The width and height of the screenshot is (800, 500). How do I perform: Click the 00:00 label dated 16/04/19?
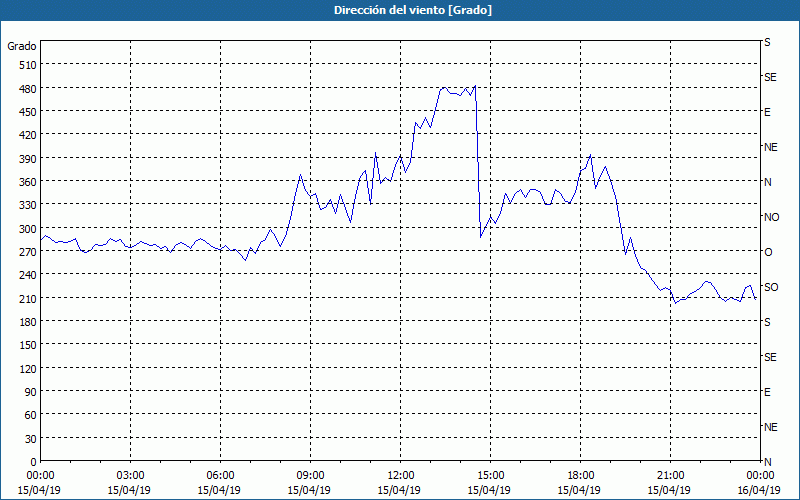(x=760, y=476)
